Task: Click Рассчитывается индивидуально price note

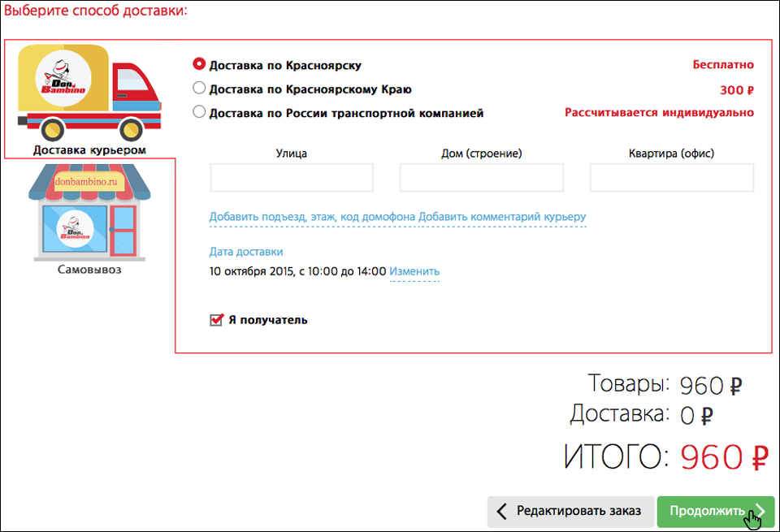Action: pyautogui.click(x=659, y=113)
